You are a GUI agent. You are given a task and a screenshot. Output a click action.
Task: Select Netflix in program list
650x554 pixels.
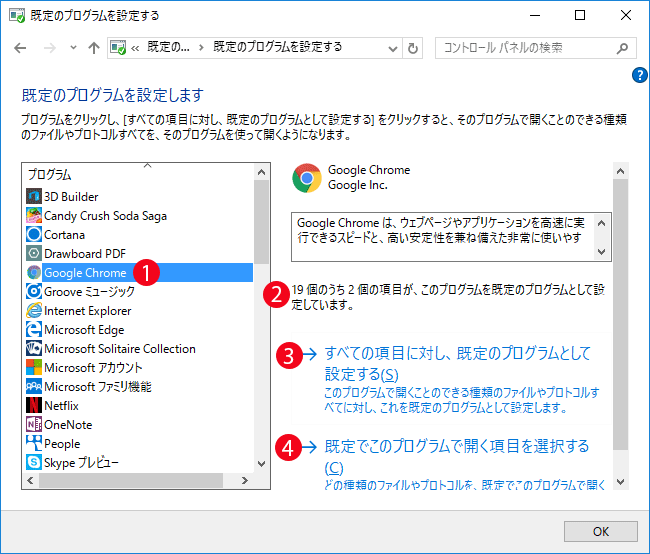point(139,405)
